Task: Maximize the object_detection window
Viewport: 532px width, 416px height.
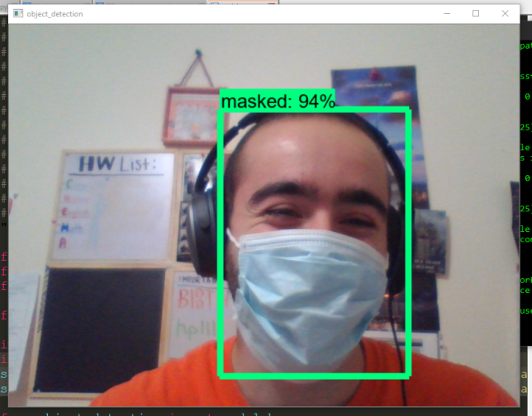Action: [476, 14]
